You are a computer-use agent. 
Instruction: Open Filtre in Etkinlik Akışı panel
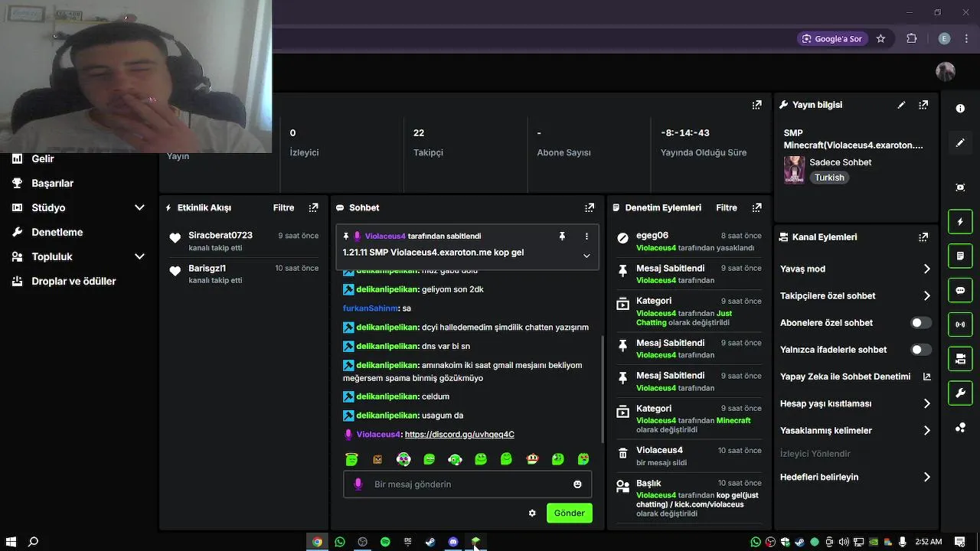(284, 207)
